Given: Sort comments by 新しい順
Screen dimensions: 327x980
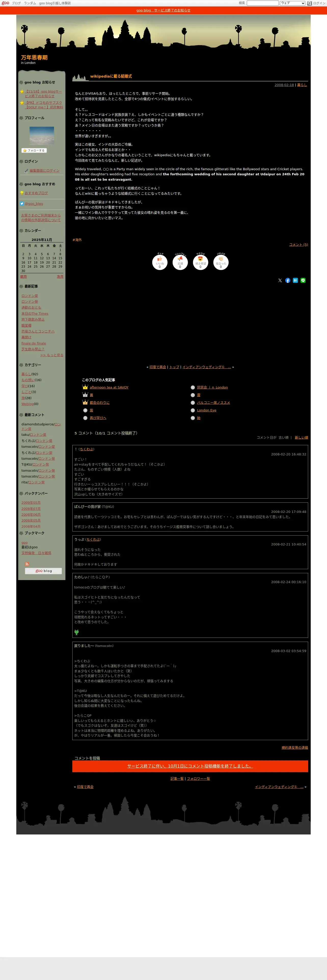Looking at the screenshot, I should click(302, 438).
